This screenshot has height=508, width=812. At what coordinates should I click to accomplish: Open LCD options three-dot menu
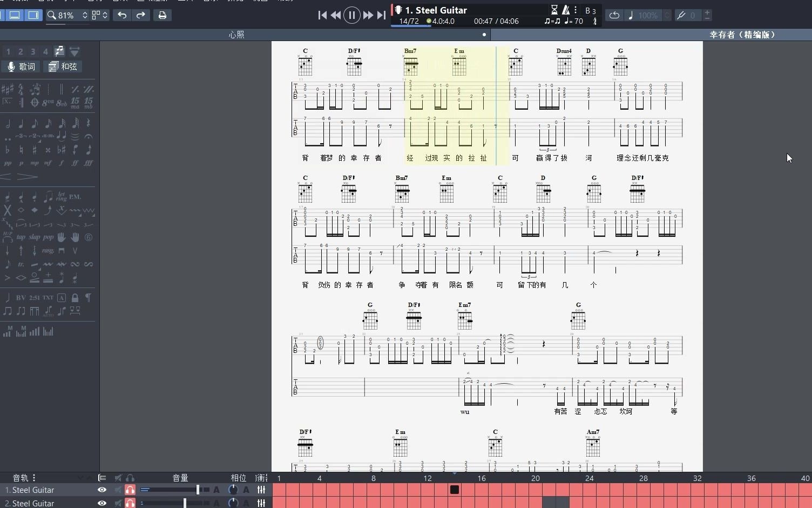coord(576,10)
